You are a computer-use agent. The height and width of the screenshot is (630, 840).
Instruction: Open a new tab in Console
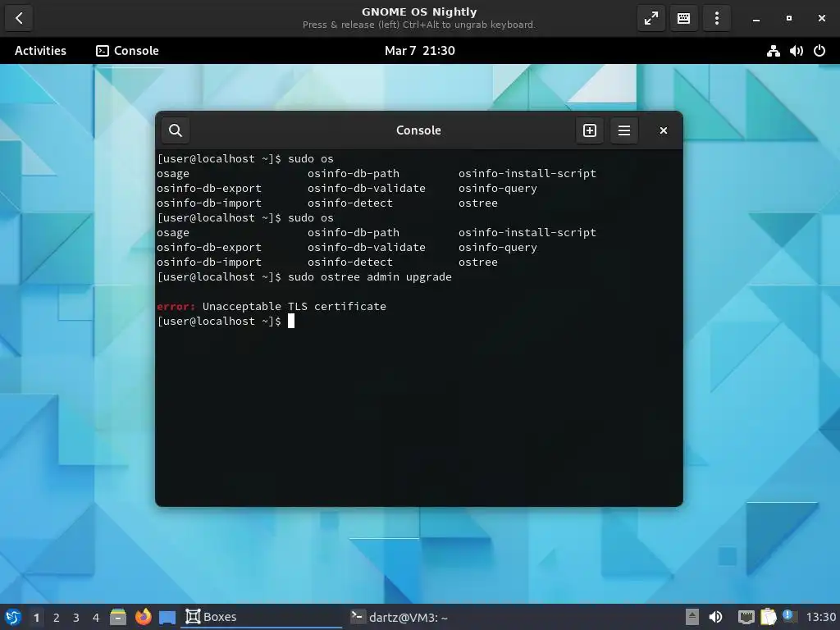(x=589, y=130)
